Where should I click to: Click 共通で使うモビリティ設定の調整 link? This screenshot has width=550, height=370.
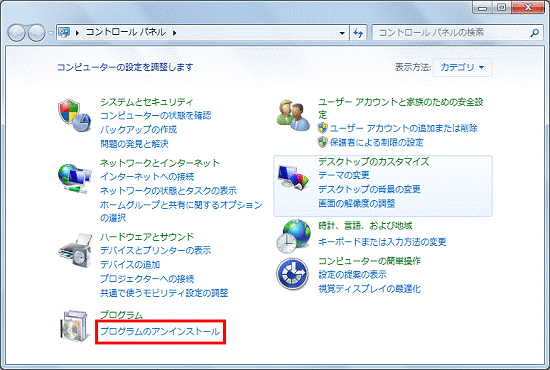coord(164,293)
